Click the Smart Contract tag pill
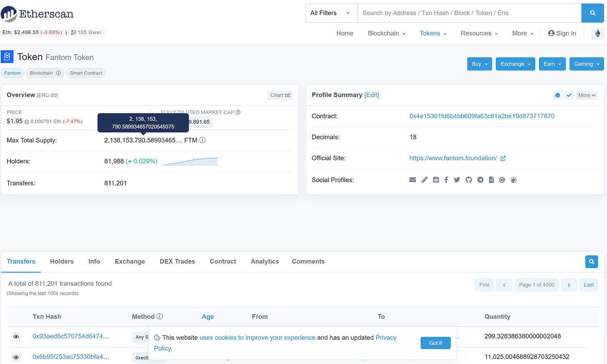This screenshot has height=364, width=607. tap(86, 73)
